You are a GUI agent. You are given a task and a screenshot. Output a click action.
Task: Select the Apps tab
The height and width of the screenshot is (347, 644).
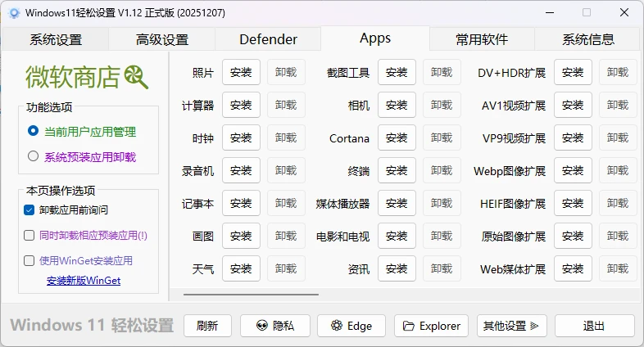tap(375, 38)
